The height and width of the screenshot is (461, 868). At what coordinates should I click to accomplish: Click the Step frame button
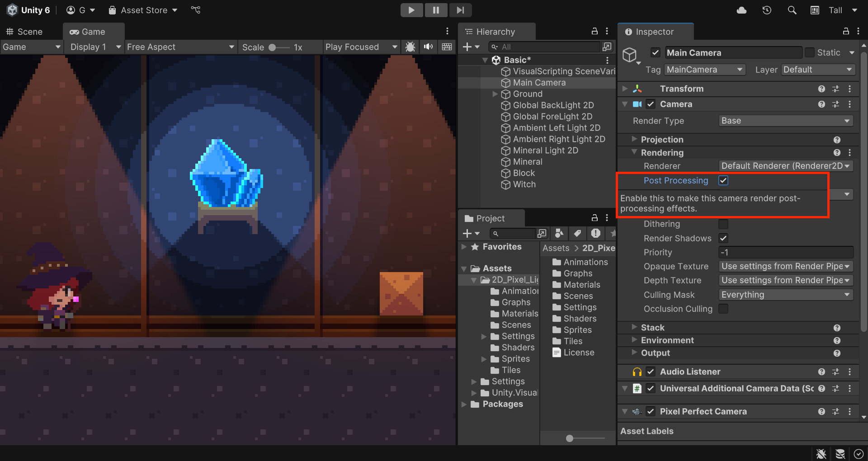point(460,10)
